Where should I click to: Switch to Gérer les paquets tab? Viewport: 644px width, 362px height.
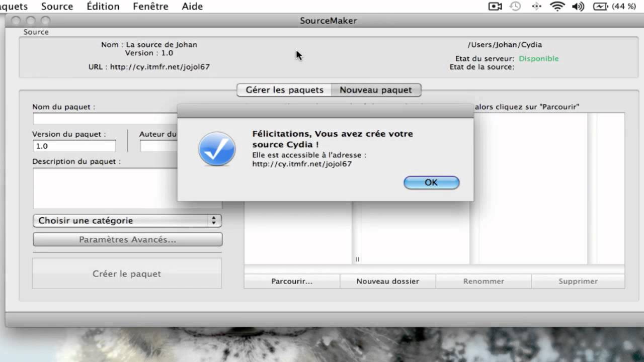click(284, 90)
